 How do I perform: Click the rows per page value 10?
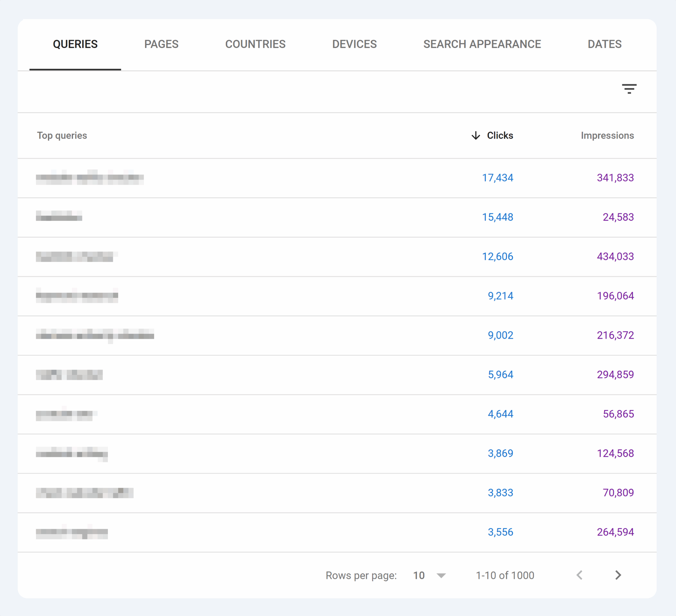click(419, 575)
